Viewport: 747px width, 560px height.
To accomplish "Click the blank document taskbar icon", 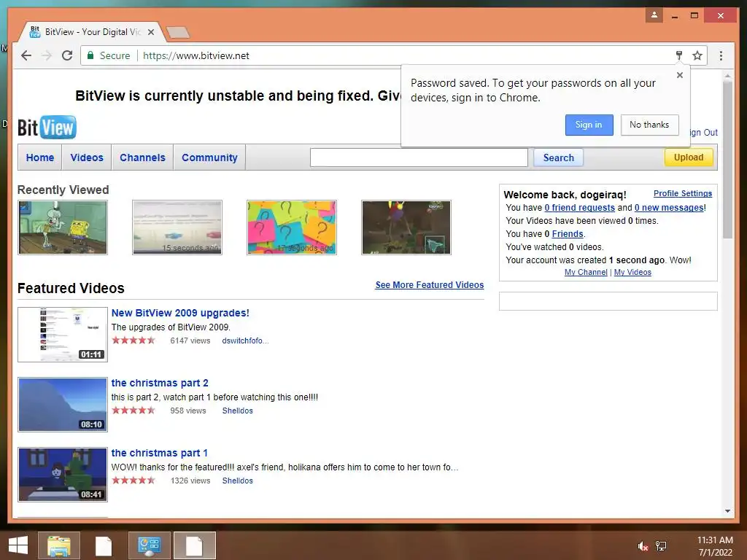I will click(104, 545).
